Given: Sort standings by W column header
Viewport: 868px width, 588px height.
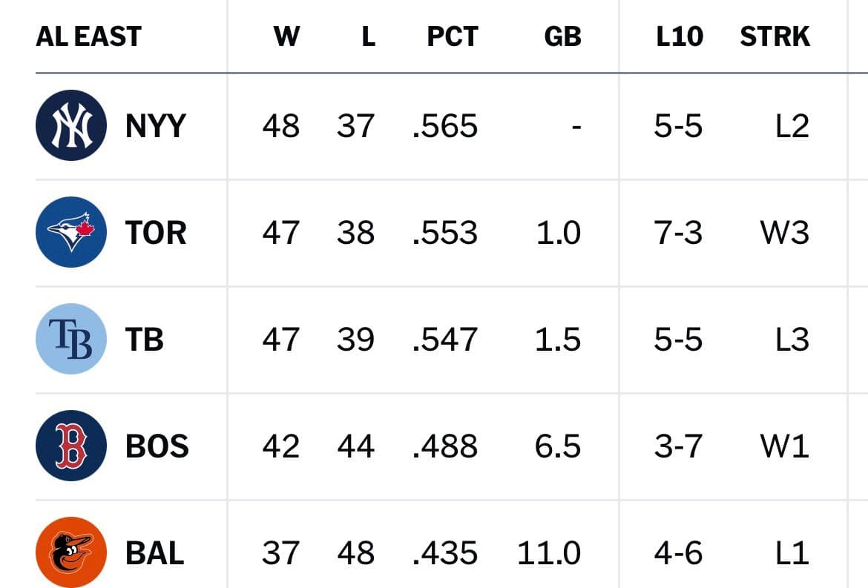Looking at the screenshot, I should [x=286, y=36].
